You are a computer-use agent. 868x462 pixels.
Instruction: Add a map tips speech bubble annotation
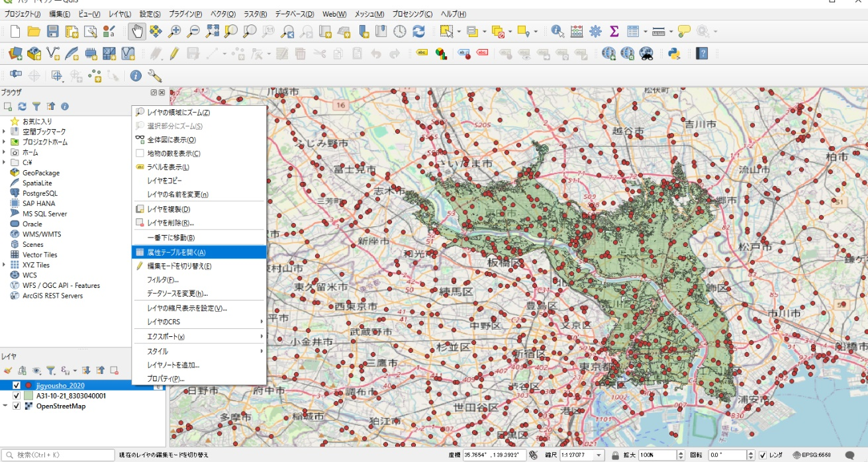(684, 31)
